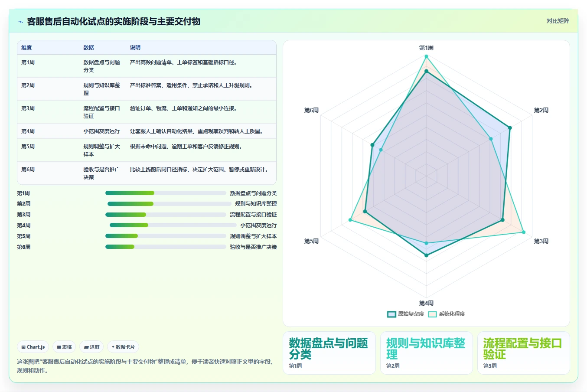The height and width of the screenshot is (392, 587).
Task: Click the title 客服售后自动化试点的实施阶段与主要交付物
Action: tap(114, 21)
